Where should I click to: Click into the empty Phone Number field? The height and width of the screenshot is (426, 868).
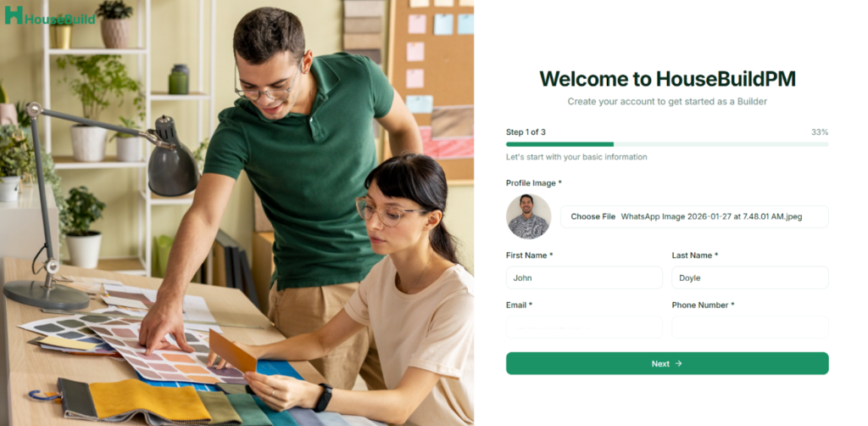(x=750, y=328)
